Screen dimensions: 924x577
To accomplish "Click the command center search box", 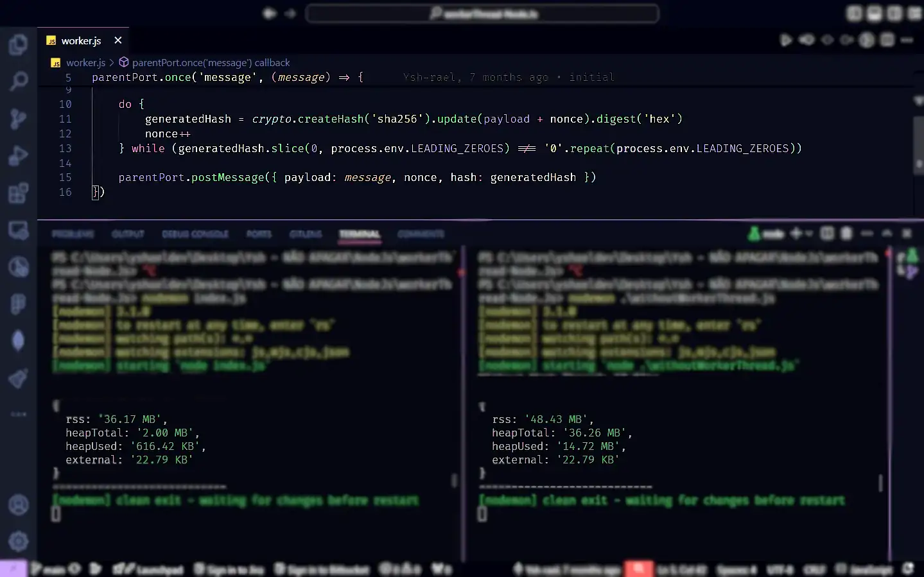I will (x=482, y=13).
